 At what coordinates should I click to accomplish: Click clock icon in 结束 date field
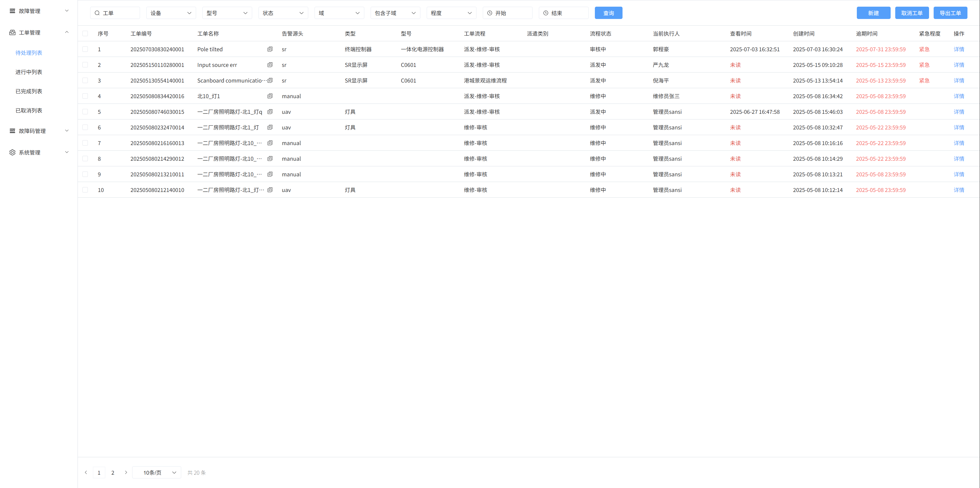point(545,13)
